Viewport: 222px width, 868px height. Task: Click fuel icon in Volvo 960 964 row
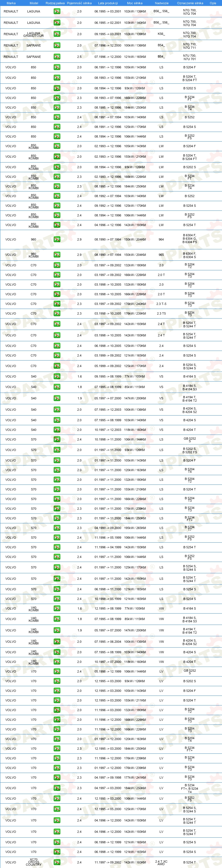[57, 240]
